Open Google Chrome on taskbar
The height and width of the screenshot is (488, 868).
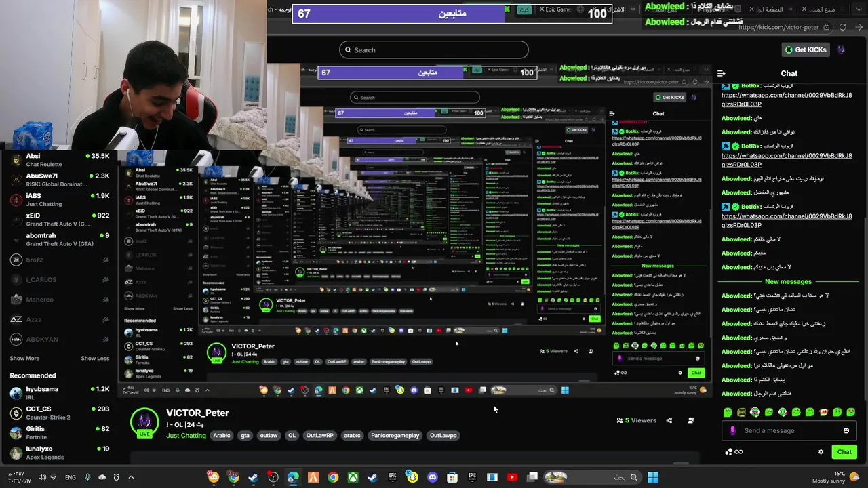pos(333,477)
